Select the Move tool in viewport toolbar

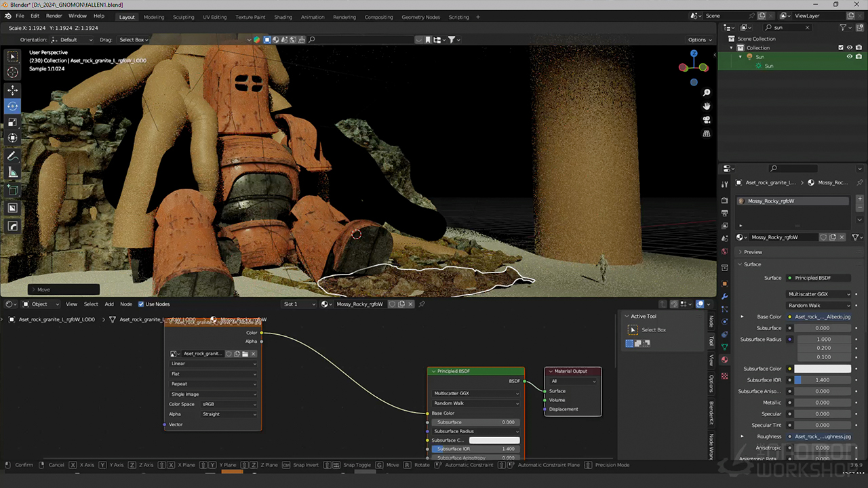pyautogui.click(x=13, y=89)
